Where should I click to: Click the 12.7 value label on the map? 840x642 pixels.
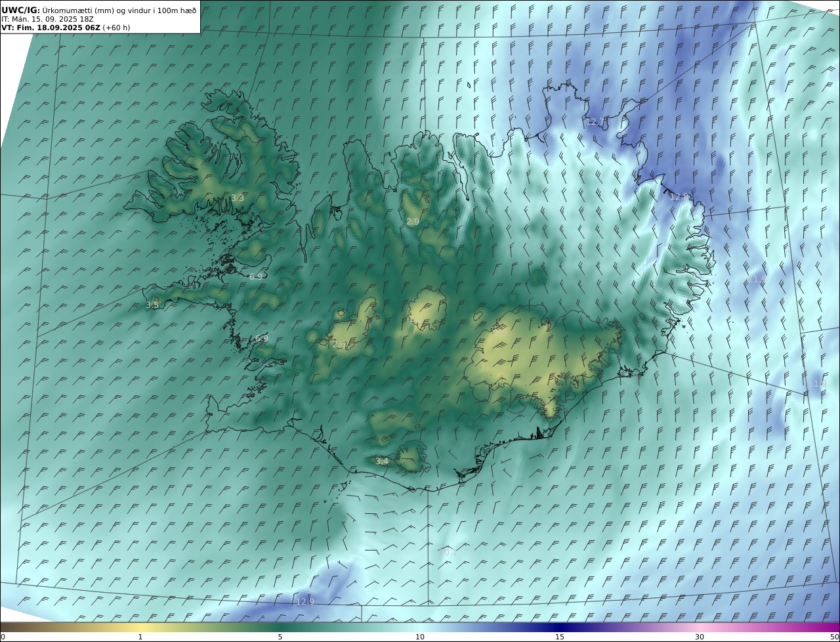(595, 121)
